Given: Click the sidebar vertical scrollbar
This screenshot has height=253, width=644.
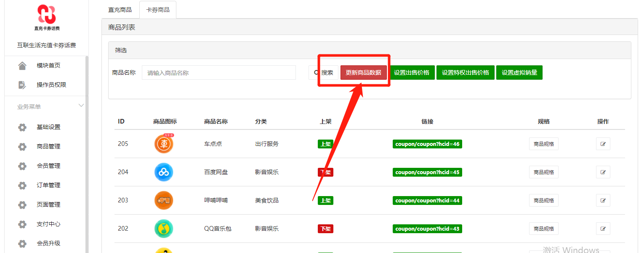Looking at the screenshot, I should click(x=87, y=154).
